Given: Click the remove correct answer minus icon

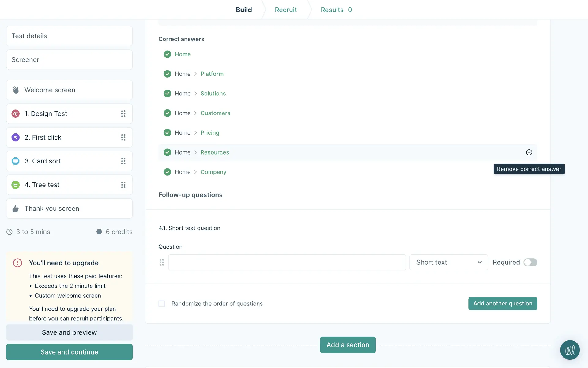Looking at the screenshot, I should coord(529,152).
